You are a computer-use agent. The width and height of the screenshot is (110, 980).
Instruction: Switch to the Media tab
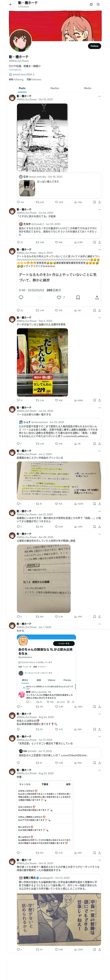click(88, 88)
